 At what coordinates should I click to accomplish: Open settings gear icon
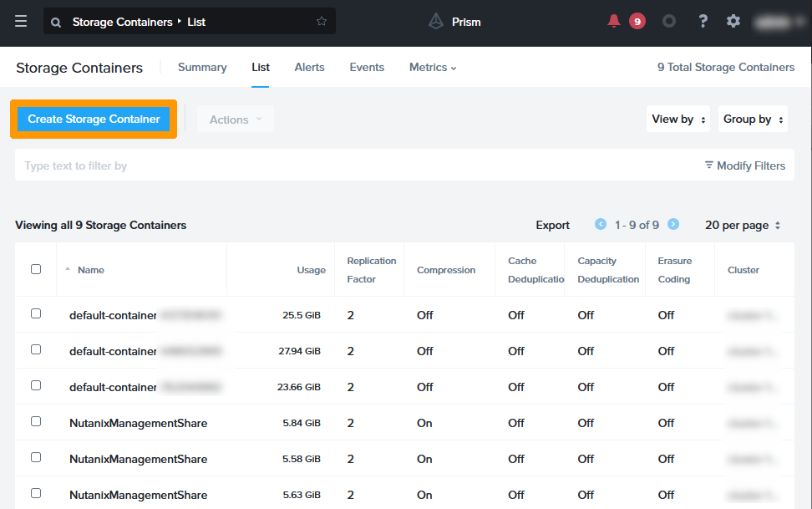[733, 22]
